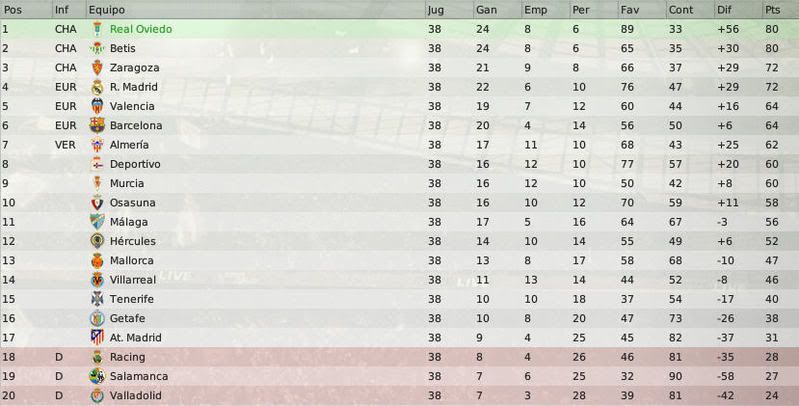
Task: Select the Villarreal yellow badge
Action: tap(97, 280)
